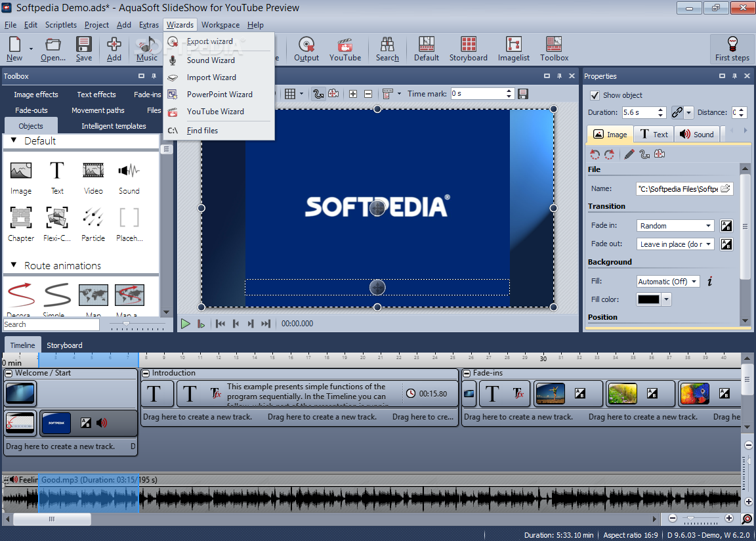This screenshot has height=541, width=756.
Task: Select the Placeholder object in Toolbox
Action: pyautogui.click(x=129, y=224)
